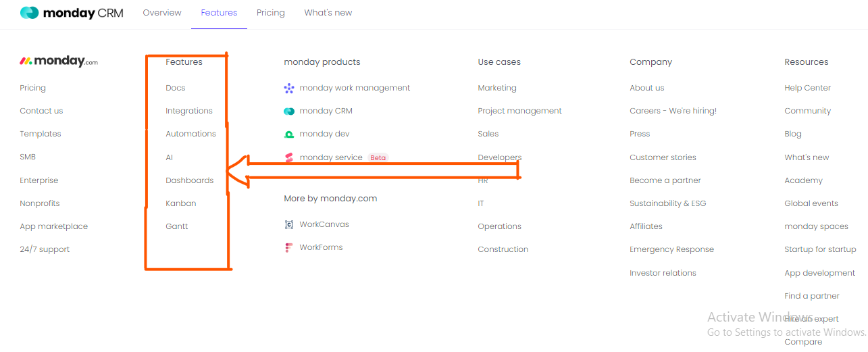The width and height of the screenshot is (868, 352).
Task: Open App marketplace
Action: pyautogui.click(x=54, y=226)
